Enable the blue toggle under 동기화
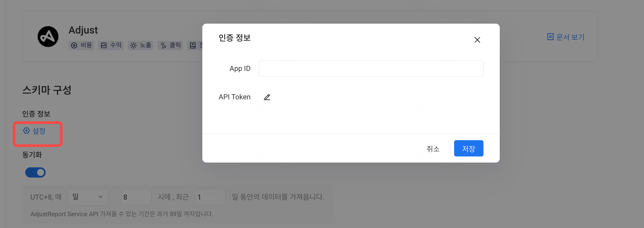Image resolution: width=644 pixels, height=228 pixels. [x=35, y=172]
